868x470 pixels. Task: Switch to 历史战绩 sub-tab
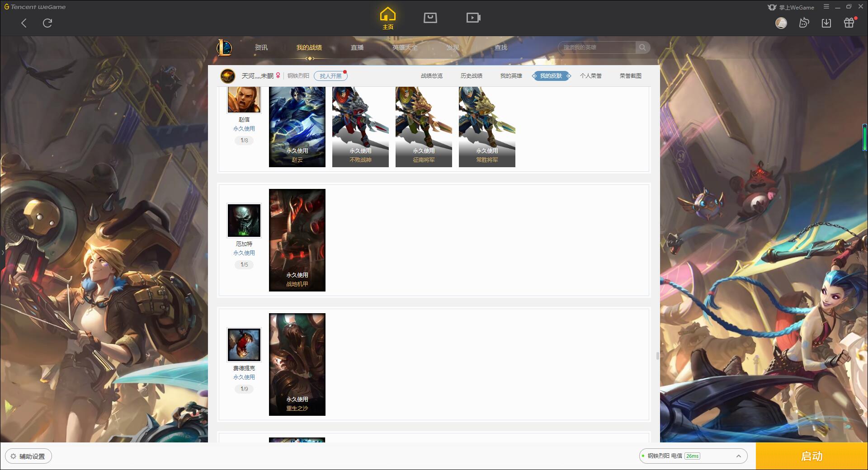[472, 76]
